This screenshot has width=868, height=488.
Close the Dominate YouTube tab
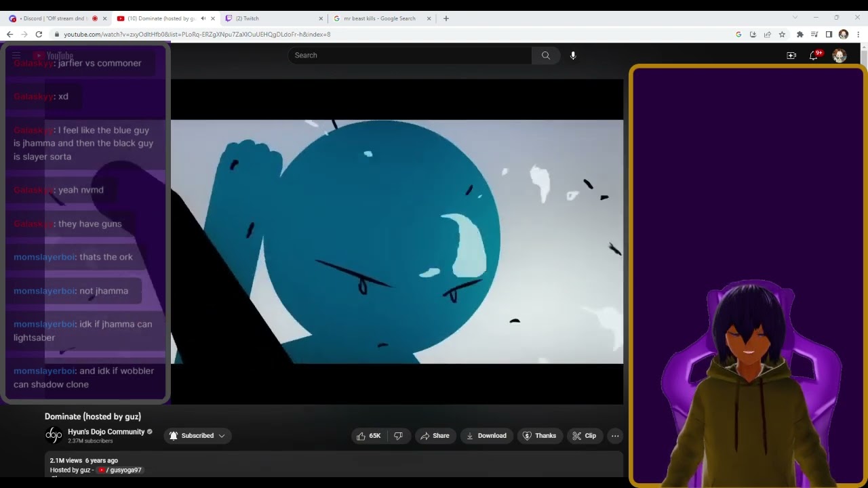point(212,18)
